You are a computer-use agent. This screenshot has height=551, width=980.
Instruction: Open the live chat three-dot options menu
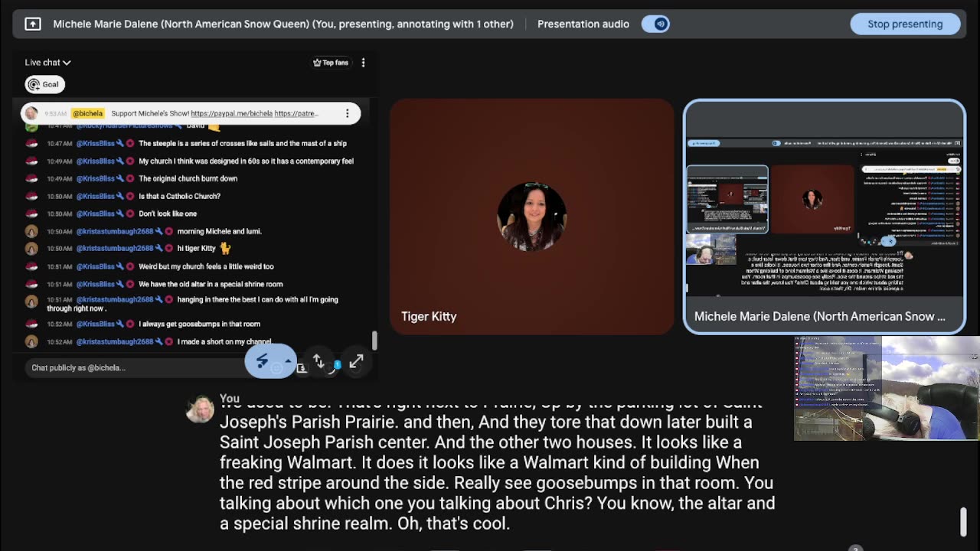pos(364,63)
